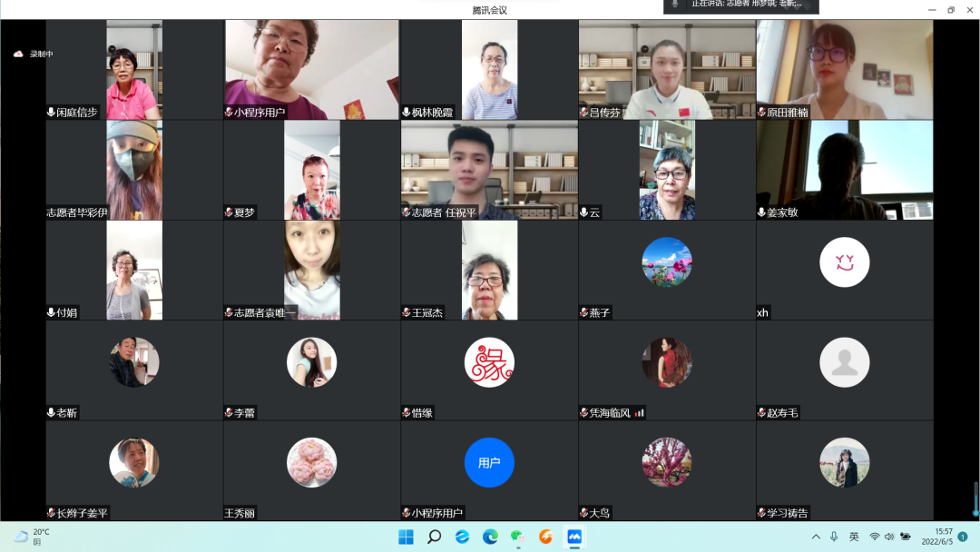980x552 pixels.
Task: Select the flower avatar of 大鸟
Action: pyautogui.click(x=666, y=462)
